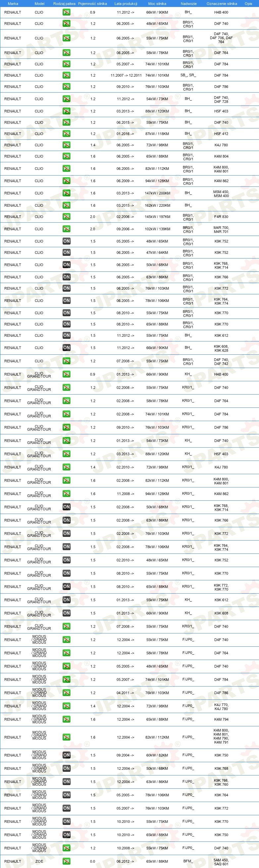Click ON diesel icon in 47kW / 64KM row
259x868 pixels.
(67, 253)
